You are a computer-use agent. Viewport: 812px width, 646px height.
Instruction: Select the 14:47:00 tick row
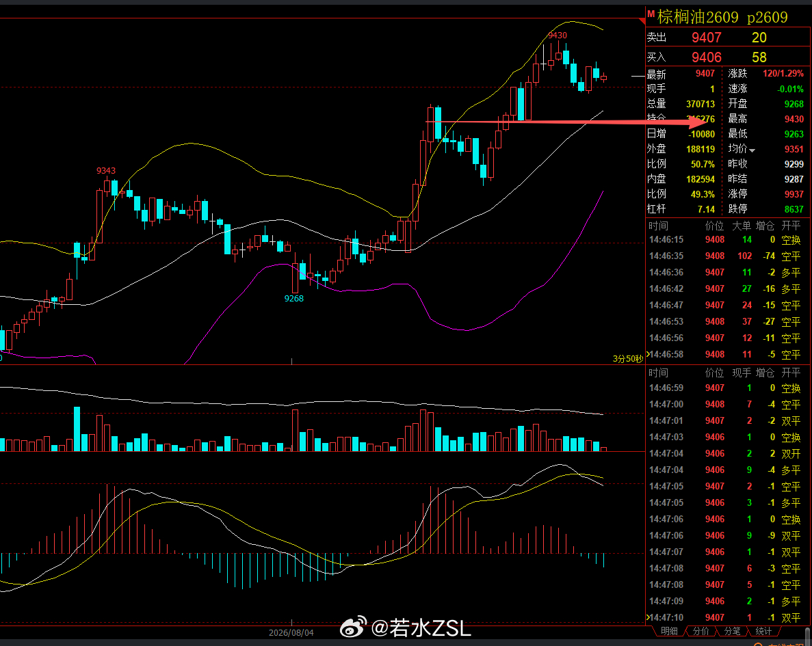(x=725, y=404)
